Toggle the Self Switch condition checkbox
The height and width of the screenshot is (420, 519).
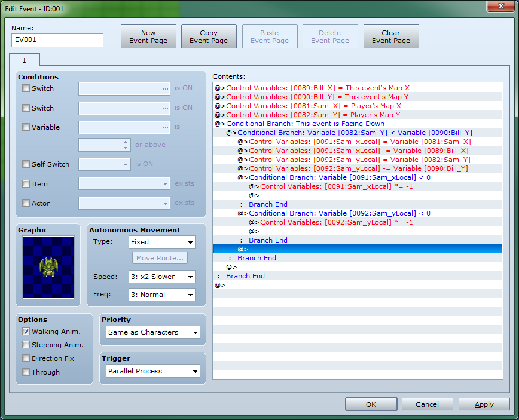(26, 164)
